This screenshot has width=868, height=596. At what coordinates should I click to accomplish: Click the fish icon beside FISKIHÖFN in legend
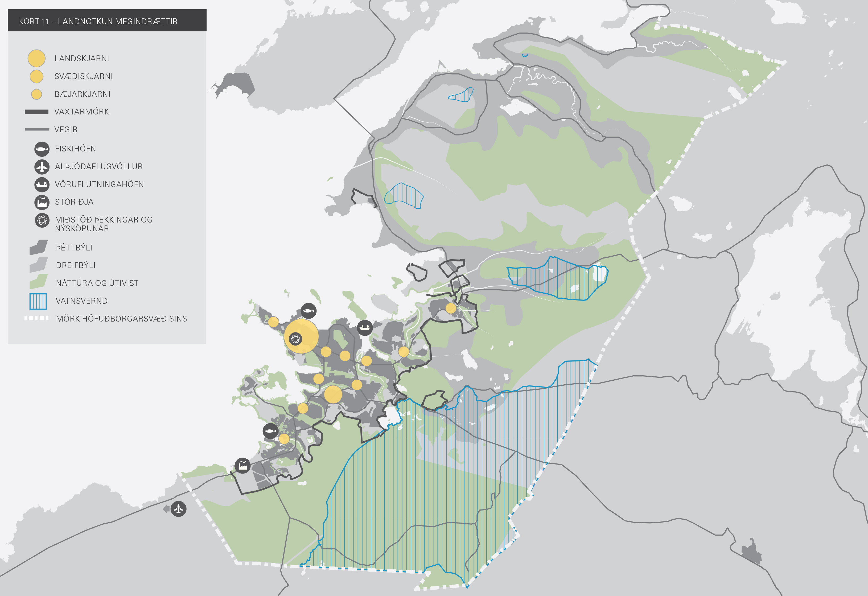[42, 149]
